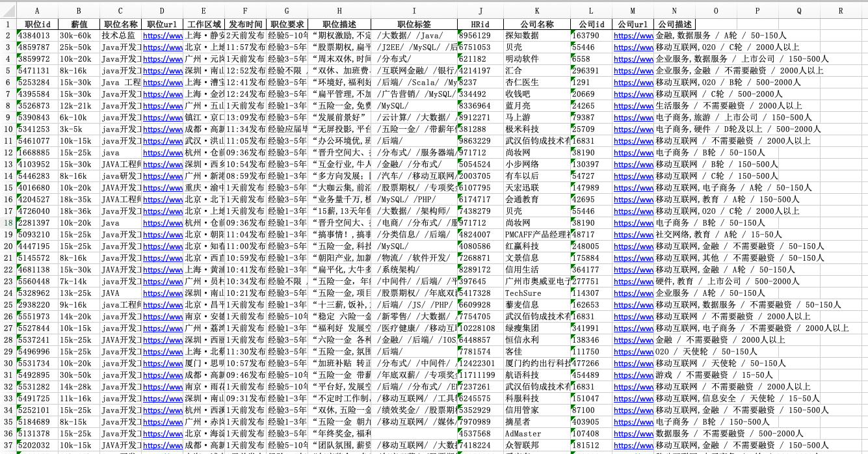Click the 公司id header cell

point(591,24)
